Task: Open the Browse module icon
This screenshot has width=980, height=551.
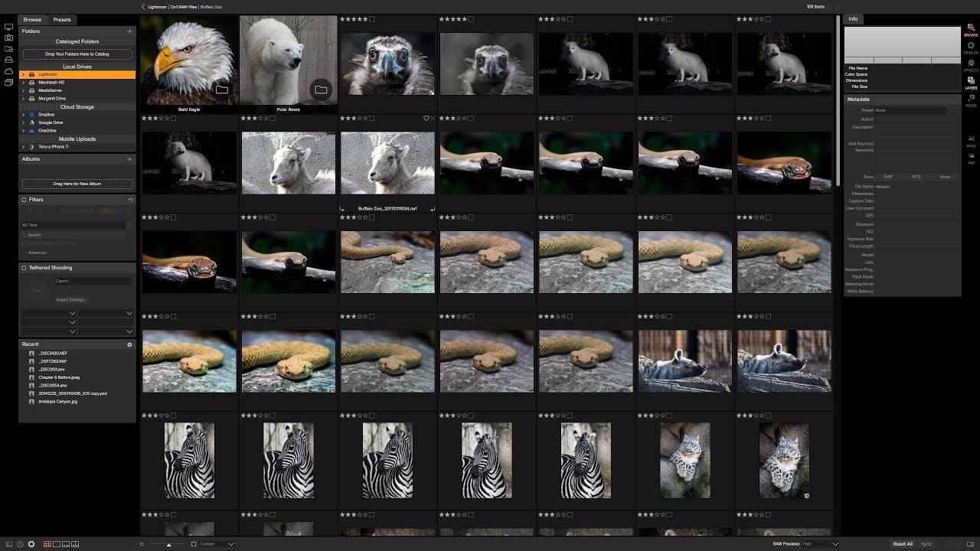Action: point(971,29)
